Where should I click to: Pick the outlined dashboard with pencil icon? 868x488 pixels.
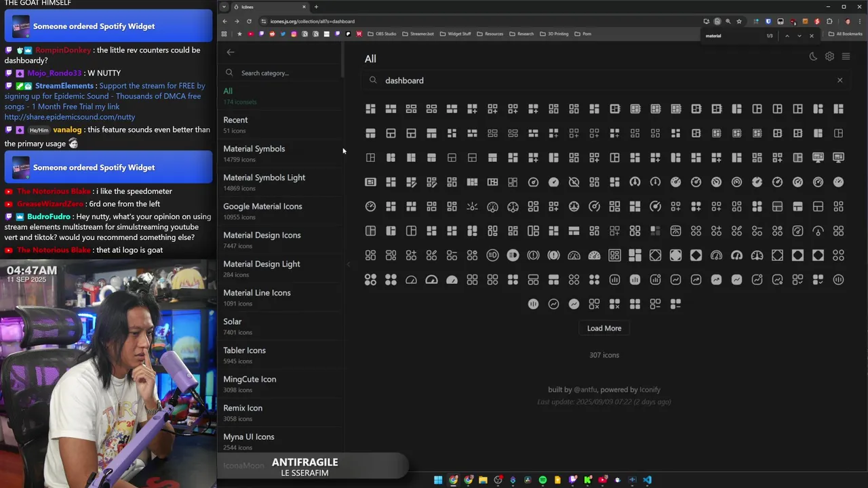tap(431, 182)
